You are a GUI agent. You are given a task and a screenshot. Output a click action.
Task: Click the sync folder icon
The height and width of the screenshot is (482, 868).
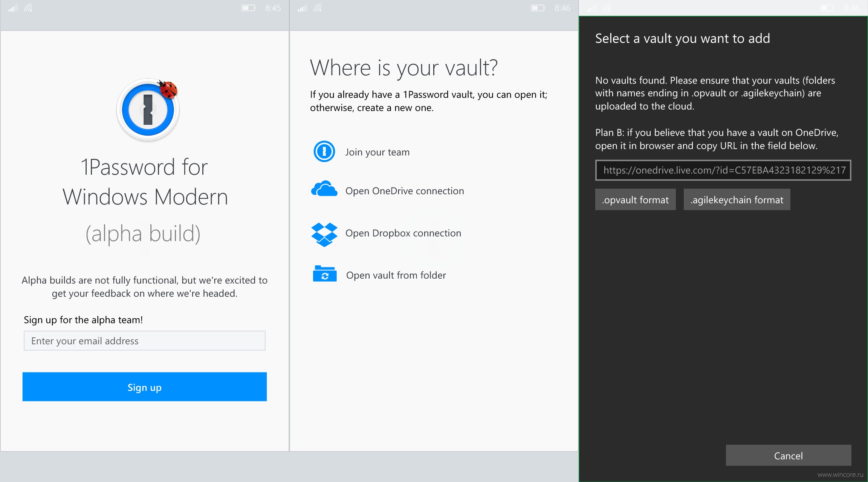324,274
